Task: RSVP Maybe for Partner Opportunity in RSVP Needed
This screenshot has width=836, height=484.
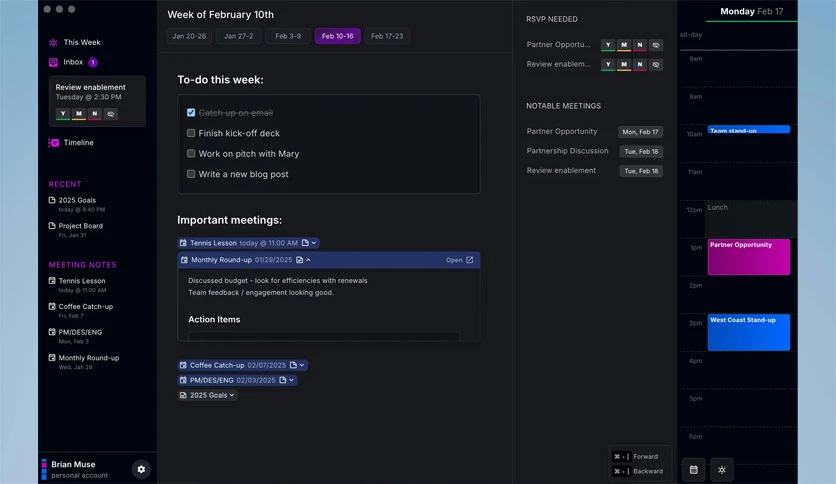Action: [x=624, y=45]
